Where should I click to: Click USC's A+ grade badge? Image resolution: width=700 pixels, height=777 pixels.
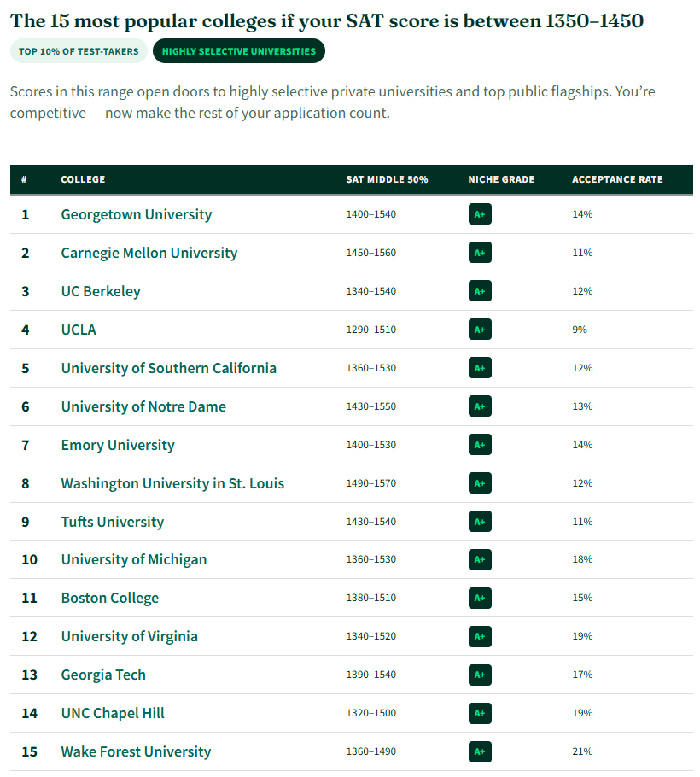480,368
